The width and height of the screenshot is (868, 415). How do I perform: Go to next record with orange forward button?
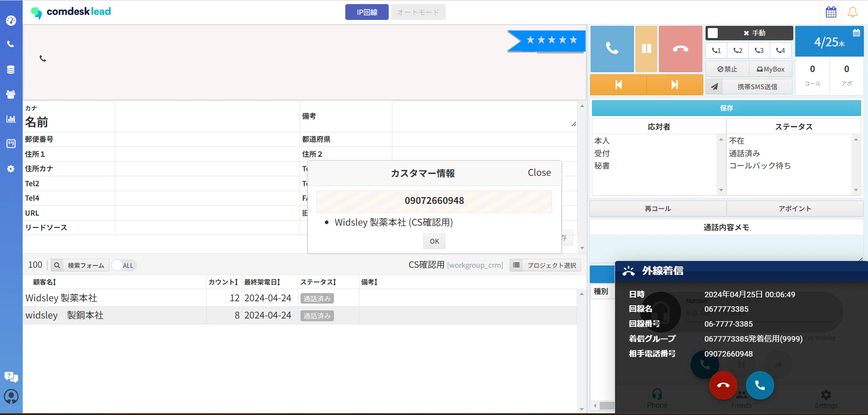[675, 85]
